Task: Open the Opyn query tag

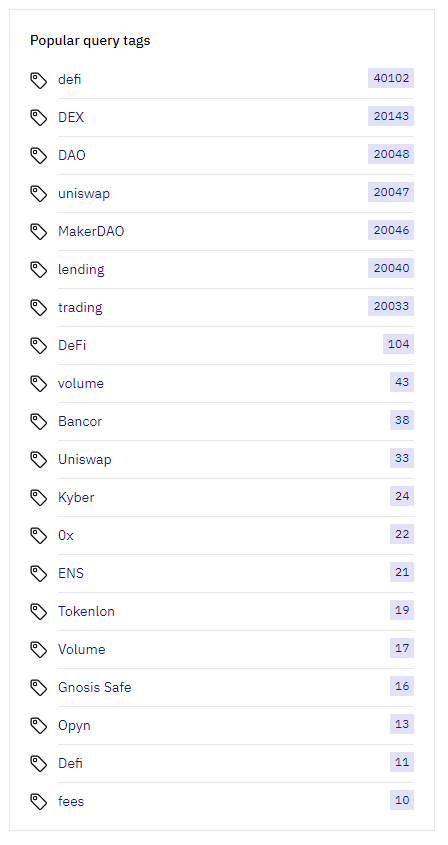Action: [x=74, y=726]
